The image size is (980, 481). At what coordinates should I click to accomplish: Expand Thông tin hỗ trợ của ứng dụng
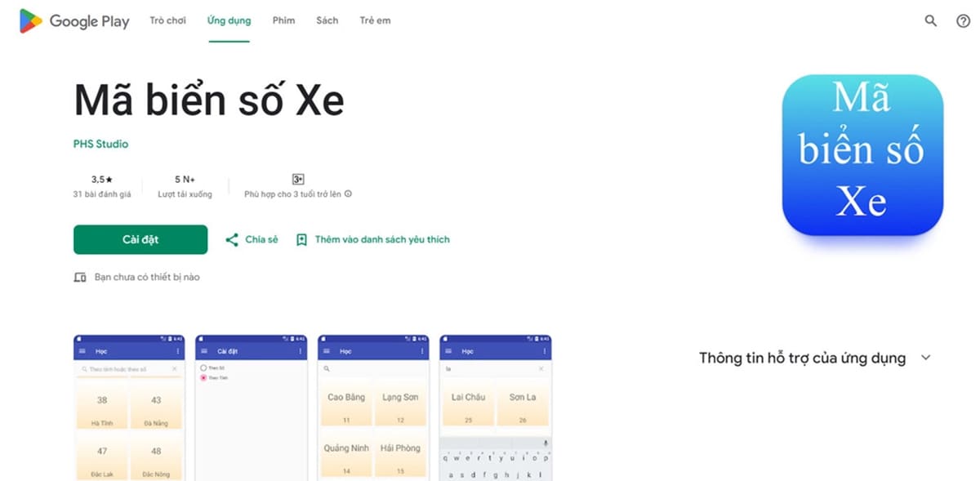pyautogui.click(x=925, y=358)
